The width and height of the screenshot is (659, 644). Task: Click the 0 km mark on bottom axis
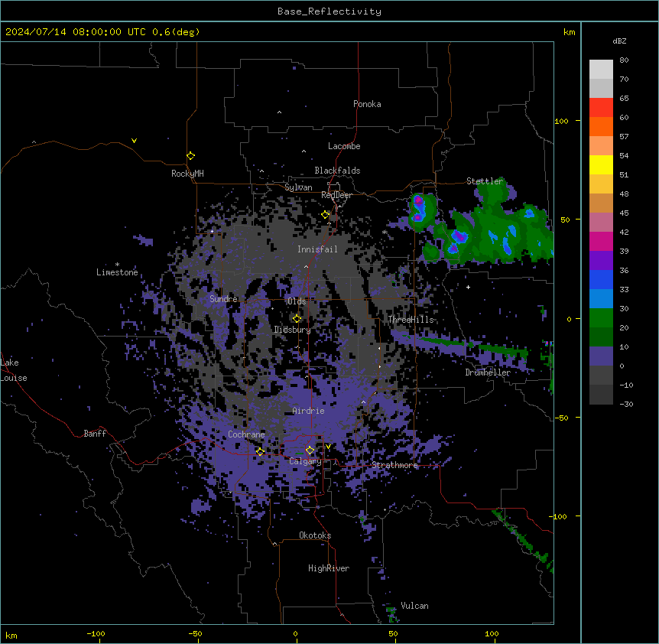tap(295, 633)
